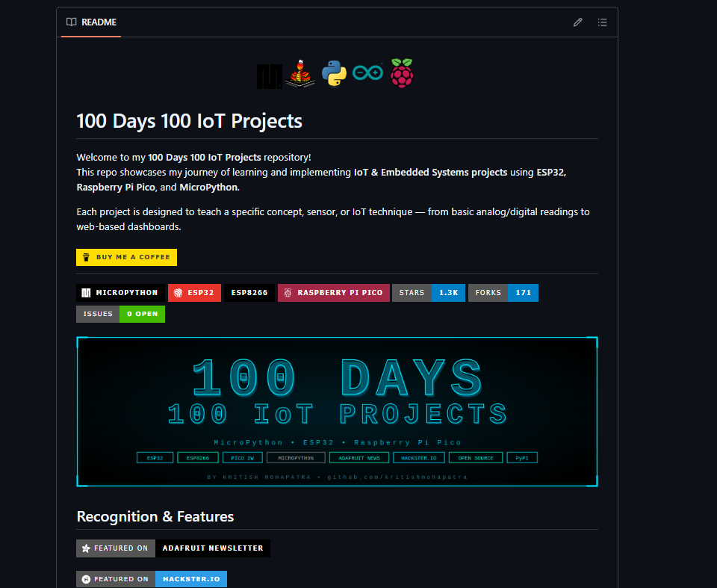Open the MicroPython badge
The height and width of the screenshot is (588, 717).
(120, 293)
